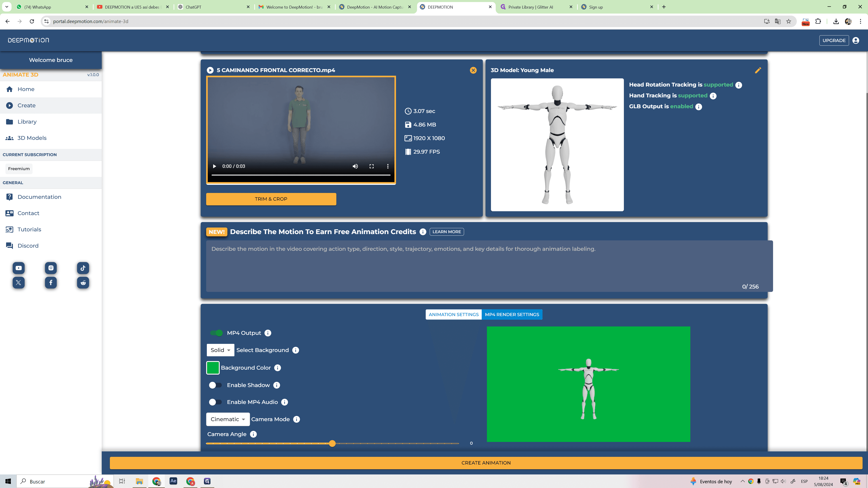Open the Contact page link
868x488 pixels.
(x=51, y=213)
